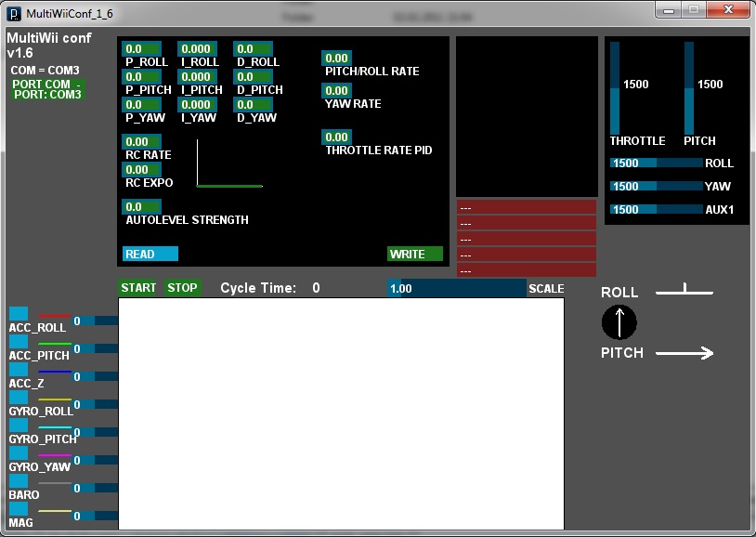Click the READ button
This screenshot has width=756, height=537.
pos(150,254)
